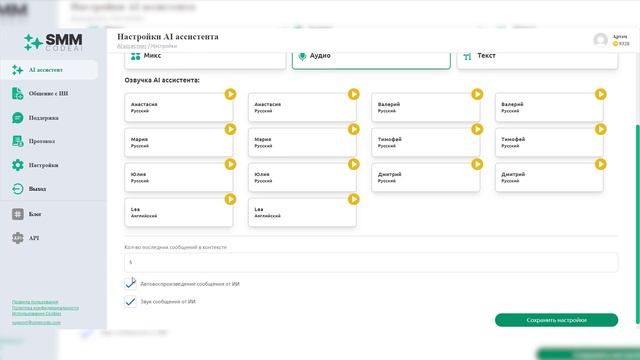Play the first Тимофей voice sample

[x=477, y=129]
